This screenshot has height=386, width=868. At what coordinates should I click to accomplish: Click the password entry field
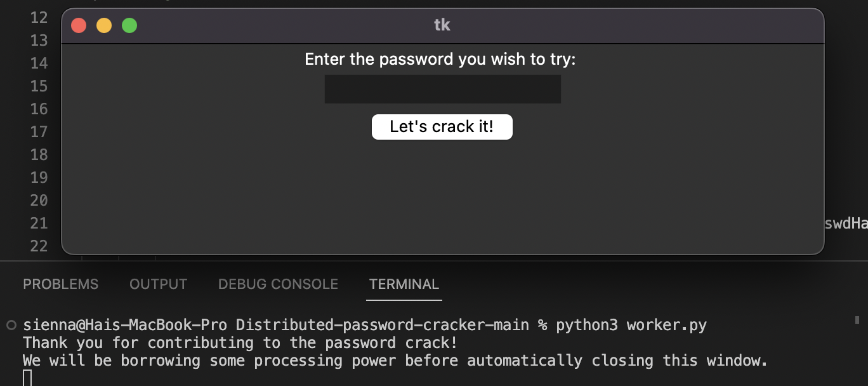(442, 89)
